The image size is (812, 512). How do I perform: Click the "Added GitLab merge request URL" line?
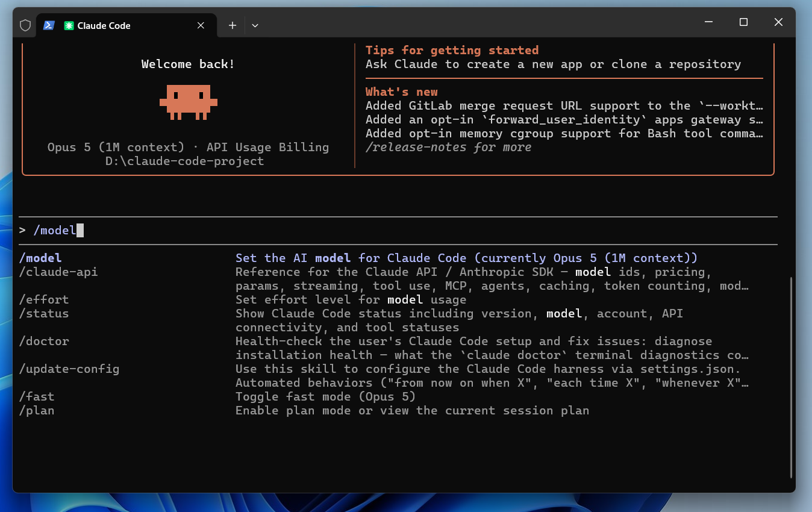click(564, 105)
